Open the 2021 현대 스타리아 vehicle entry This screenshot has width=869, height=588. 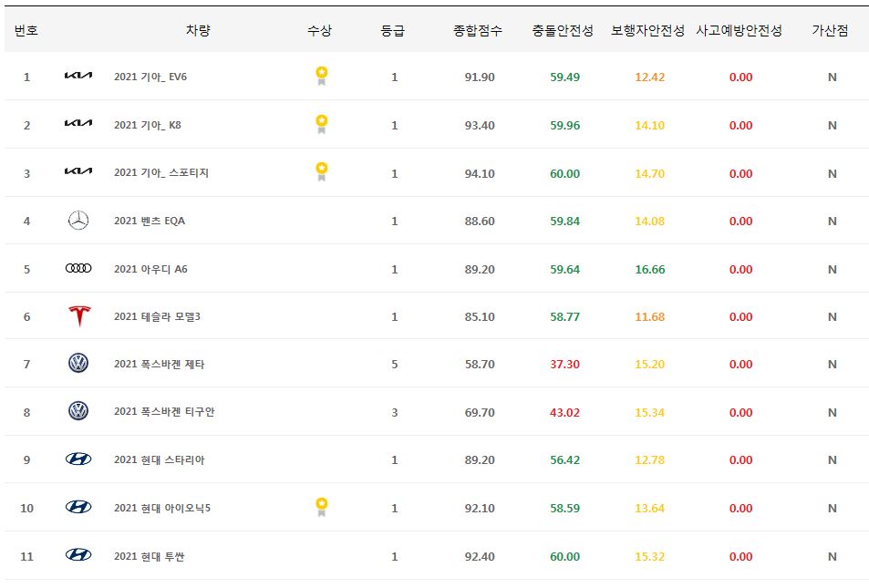[x=159, y=460]
